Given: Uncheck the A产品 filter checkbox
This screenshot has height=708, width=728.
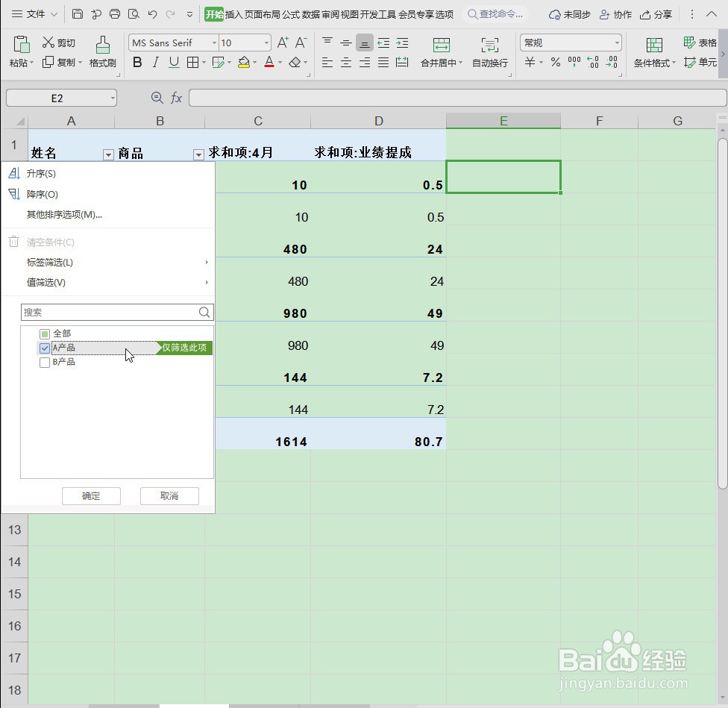Looking at the screenshot, I should click(44, 348).
